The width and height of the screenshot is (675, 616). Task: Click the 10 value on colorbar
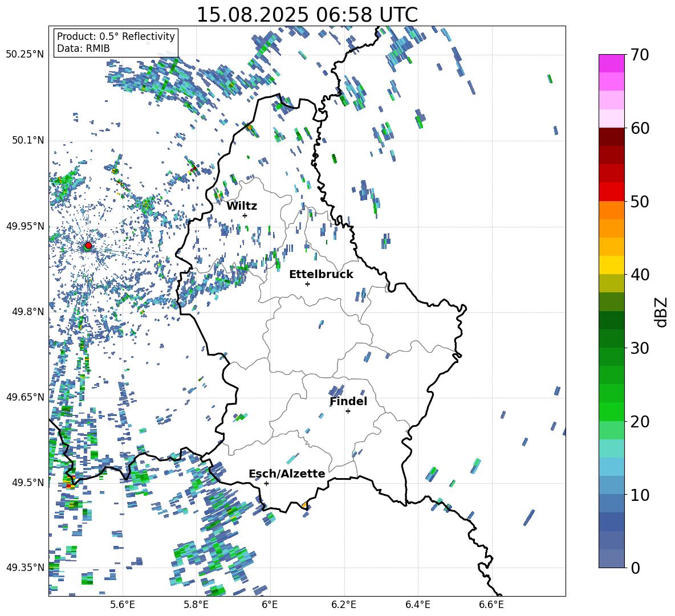pos(640,495)
